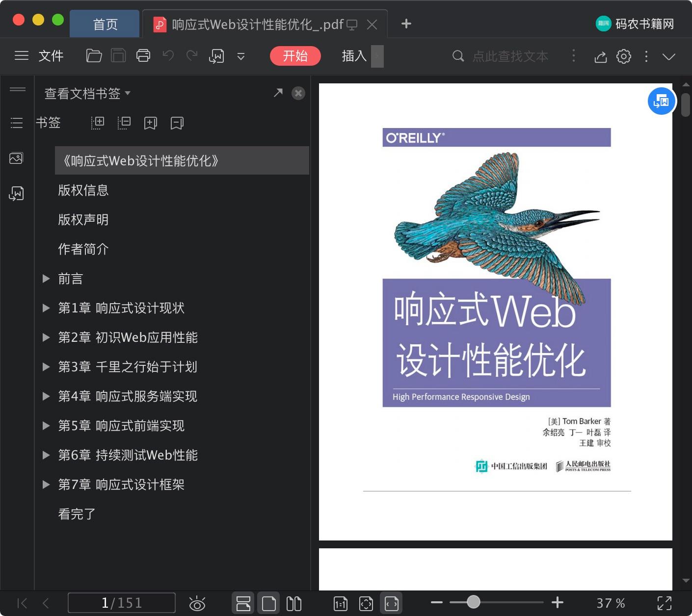
Task: Add a new tab with plus button
Action: pos(406,24)
